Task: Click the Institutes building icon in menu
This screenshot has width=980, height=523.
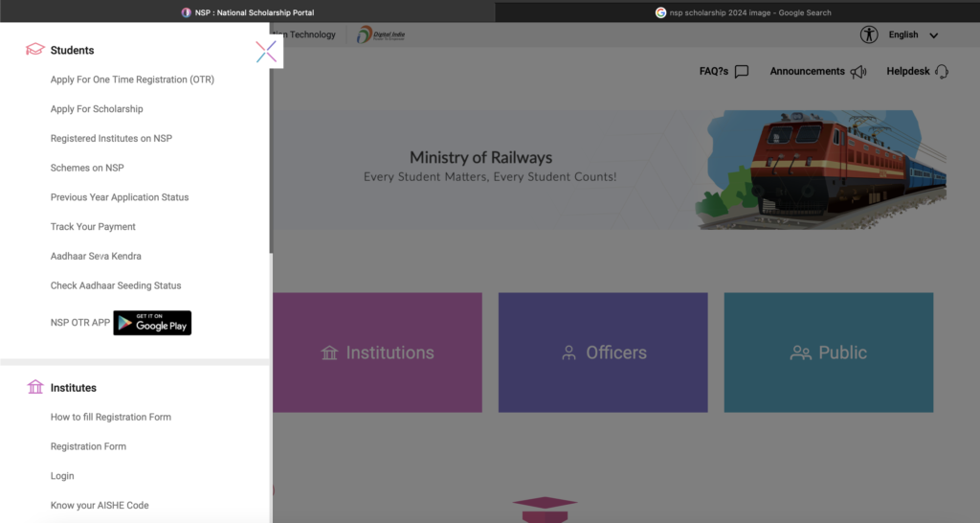Action: pos(35,387)
